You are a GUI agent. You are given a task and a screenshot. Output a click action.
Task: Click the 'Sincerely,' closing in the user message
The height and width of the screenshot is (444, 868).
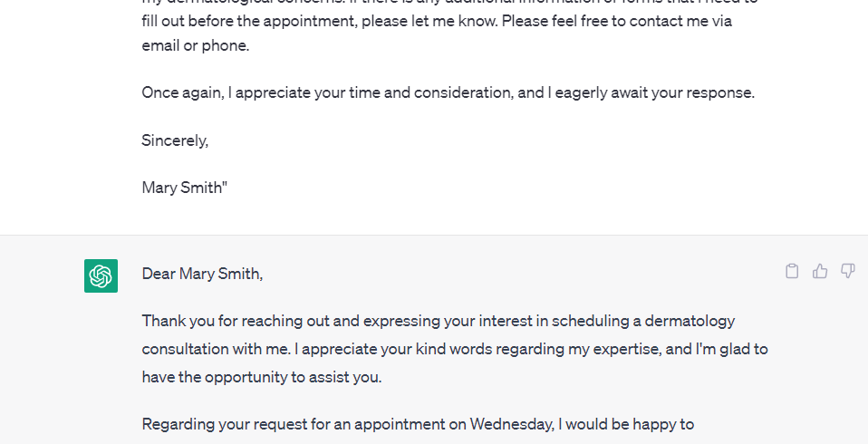click(175, 140)
